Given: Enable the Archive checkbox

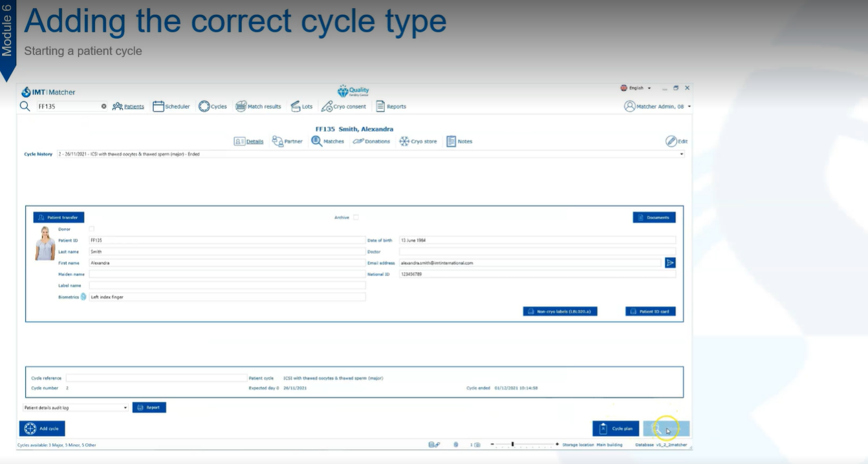Looking at the screenshot, I should 356,217.
